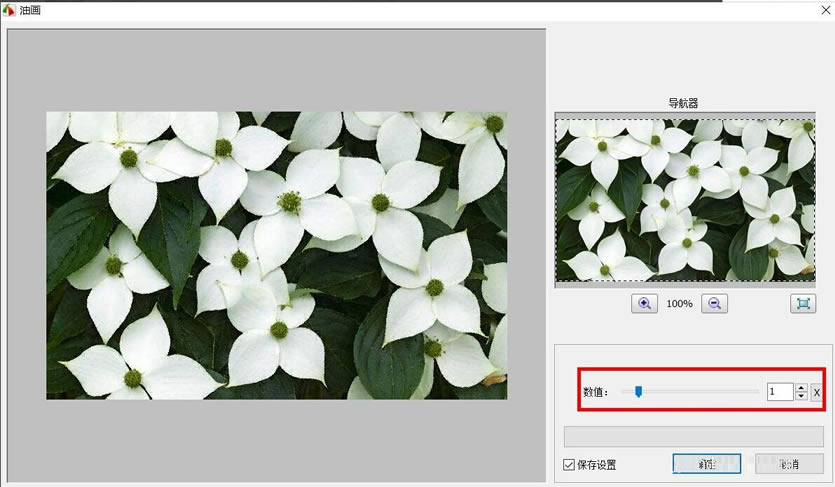Screen dimensions: 835x487
Task: Click the 油画 title bar app icon
Action: pyautogui.click(x=9, y=10)
